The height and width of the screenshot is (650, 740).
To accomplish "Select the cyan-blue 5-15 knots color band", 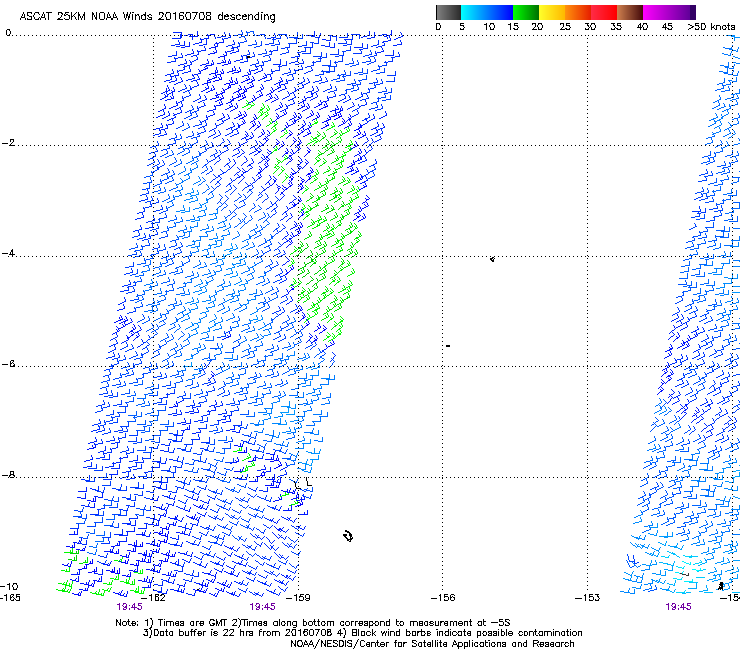I will point(487,12).
